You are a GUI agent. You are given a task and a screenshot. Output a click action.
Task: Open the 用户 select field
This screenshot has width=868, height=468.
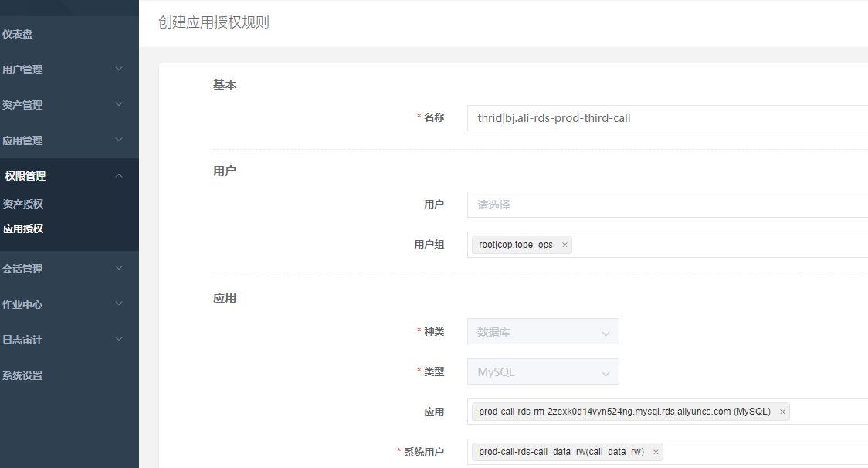pyautogui.click(x=668, y=205)
